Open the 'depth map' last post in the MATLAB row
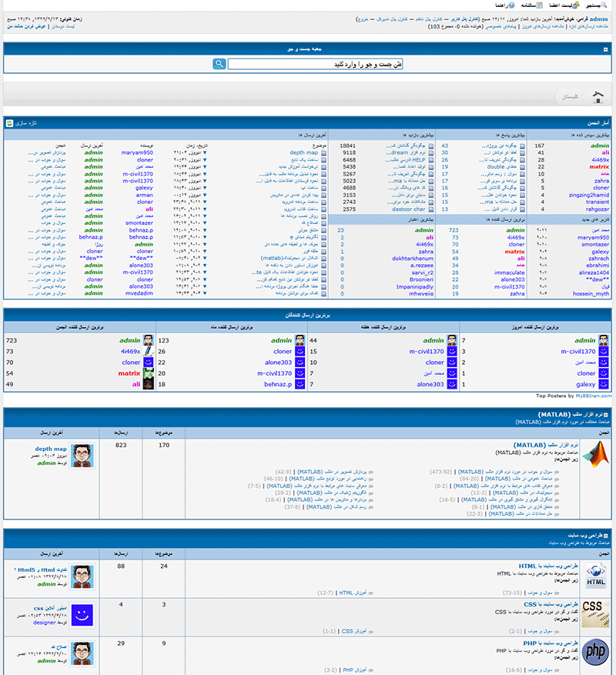 51,449
